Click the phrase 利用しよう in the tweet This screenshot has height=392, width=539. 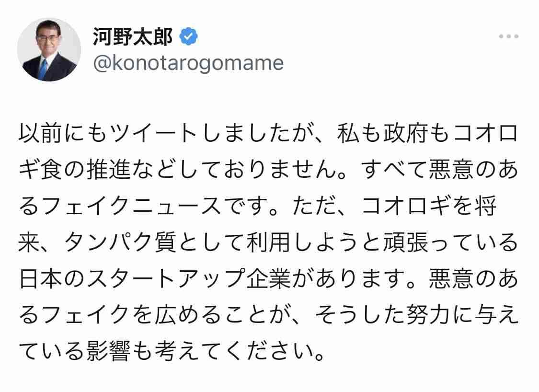(x=302, y=242)
